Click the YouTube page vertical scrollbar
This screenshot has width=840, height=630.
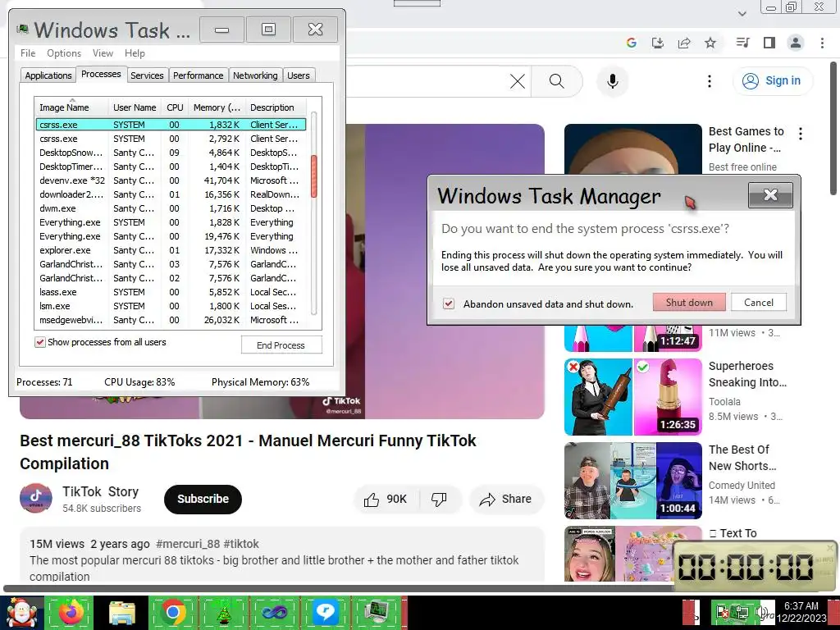click(834, 129)
